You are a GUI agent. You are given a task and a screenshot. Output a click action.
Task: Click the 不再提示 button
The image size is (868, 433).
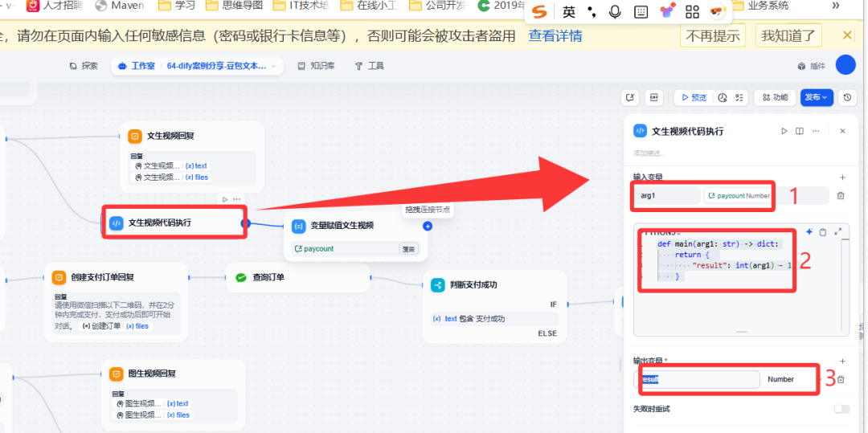pyautogui.click(x=712, y=36)
